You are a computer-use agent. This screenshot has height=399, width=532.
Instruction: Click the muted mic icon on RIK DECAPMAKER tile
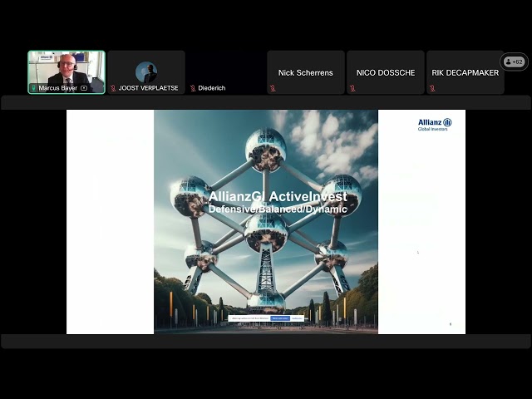pyautogui.click(x=432, y=89)
